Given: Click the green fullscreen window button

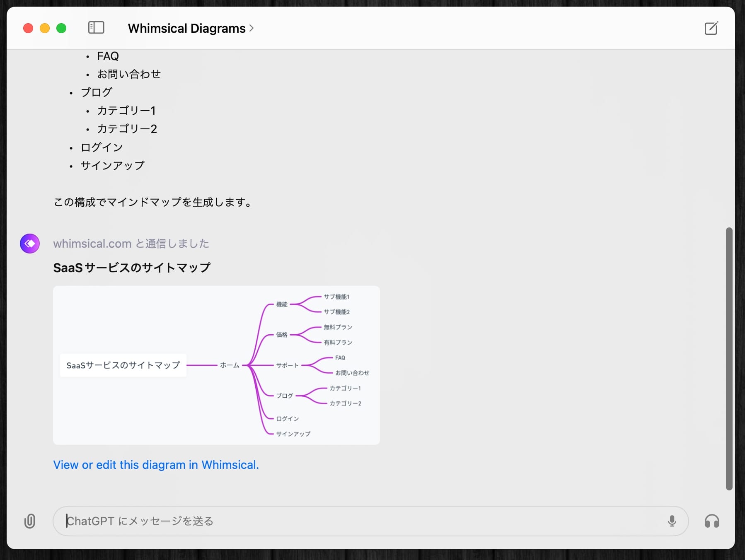Looking at the screenshot, I should 61,28.
